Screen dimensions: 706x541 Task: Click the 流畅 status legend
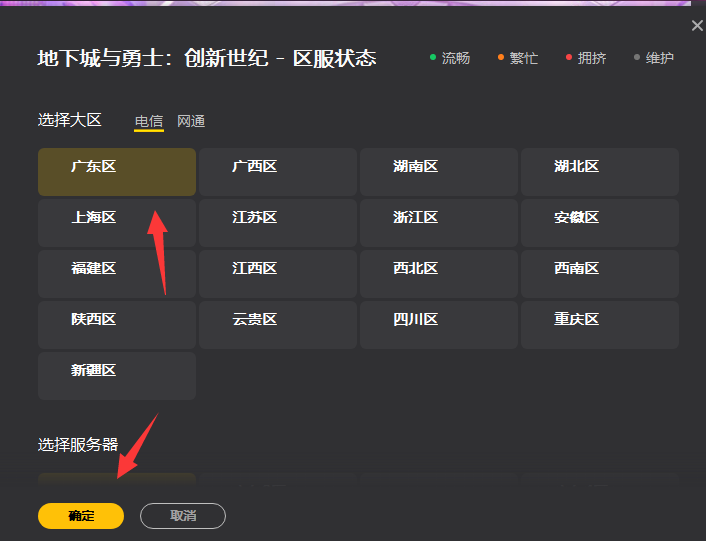pos(450,58)
